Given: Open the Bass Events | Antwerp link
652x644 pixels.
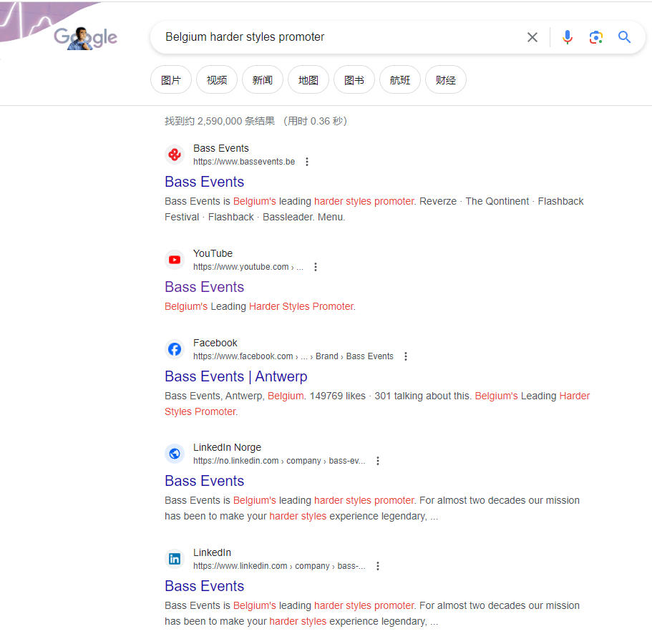Looking at the screenshot, I should click(x=235, y=376).
